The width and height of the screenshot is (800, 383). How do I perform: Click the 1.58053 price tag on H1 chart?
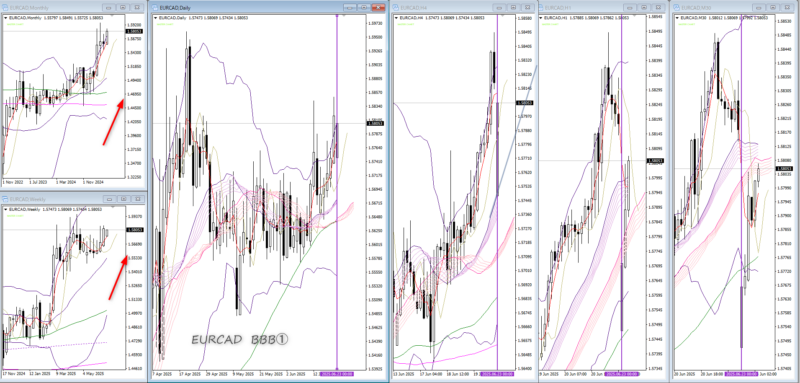pyautogui.click(x=655, y=161)
